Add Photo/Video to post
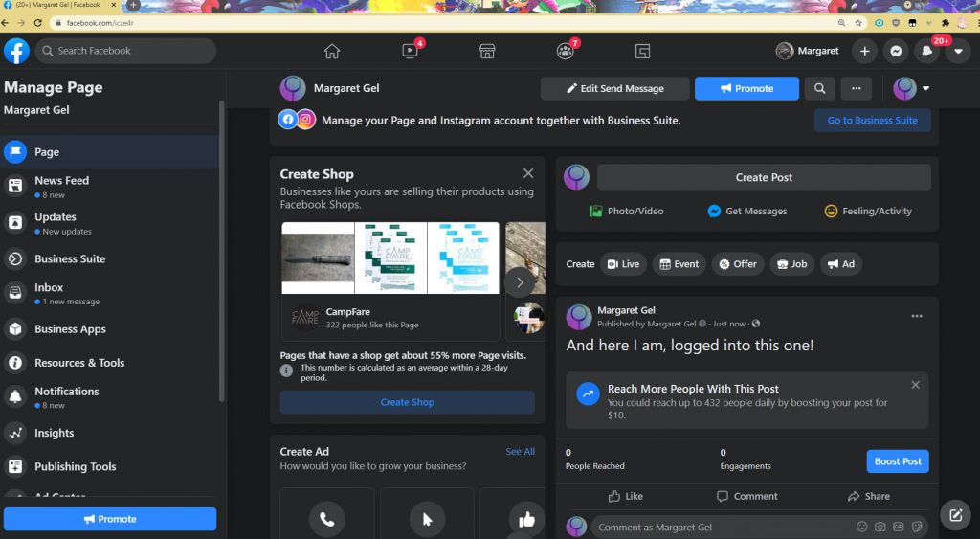 tap(627, 212)
